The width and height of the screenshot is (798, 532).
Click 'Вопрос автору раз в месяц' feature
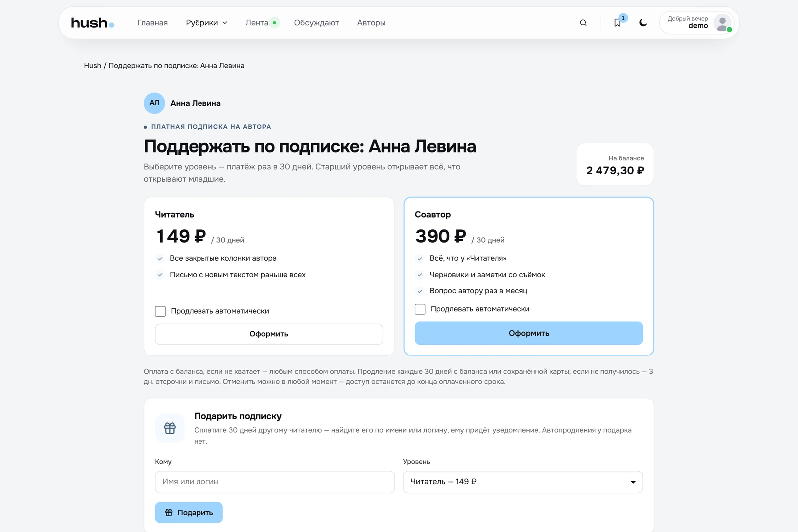pyautogui.click(x=478, y=291)
